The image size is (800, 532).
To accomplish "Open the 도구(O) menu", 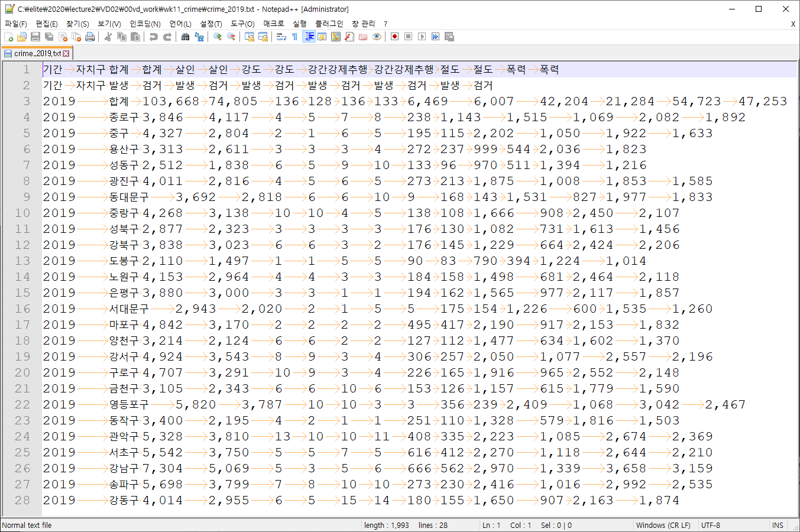I will tap(242, 24).
